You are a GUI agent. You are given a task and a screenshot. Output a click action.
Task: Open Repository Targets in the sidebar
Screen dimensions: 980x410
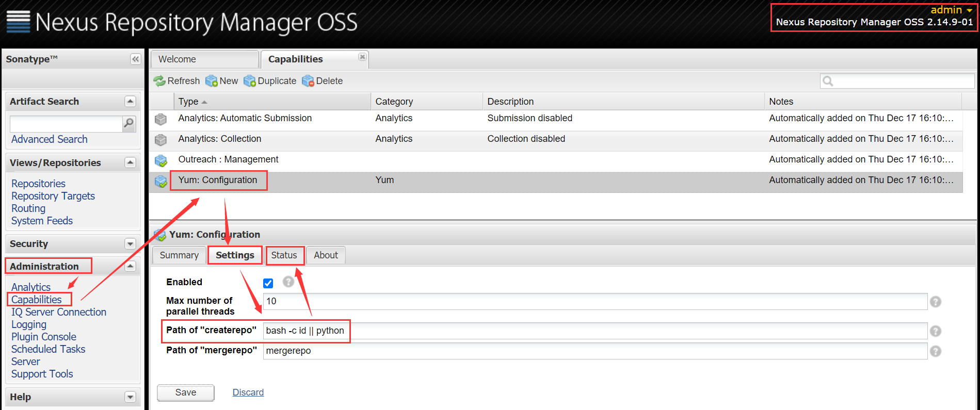click(53, 196)
